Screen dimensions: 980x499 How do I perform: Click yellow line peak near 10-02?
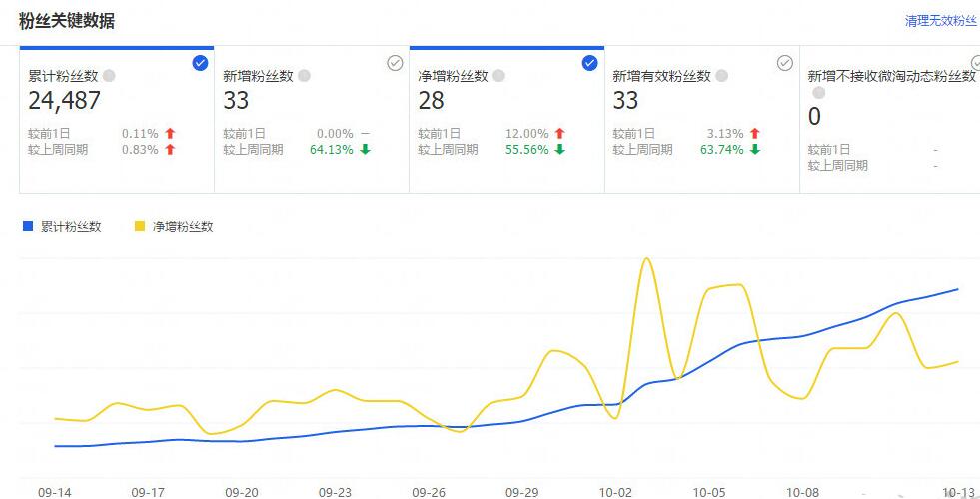click(x=646, y=259)
